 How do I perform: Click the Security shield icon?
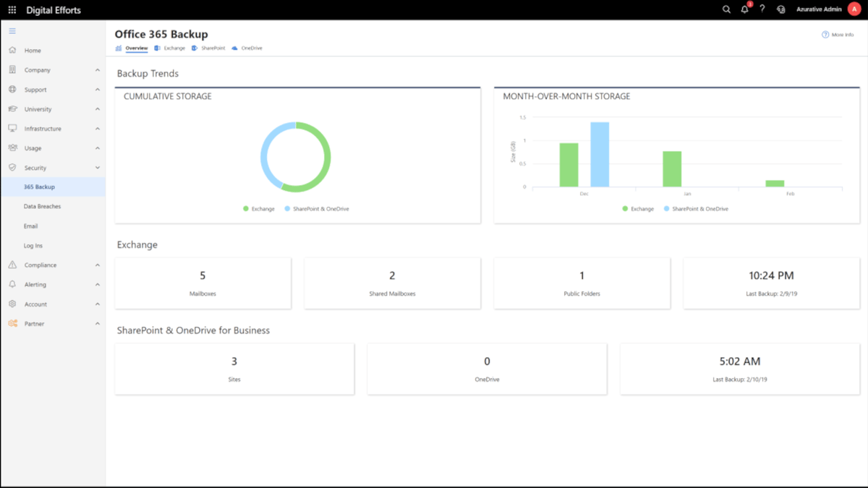pyautogui.click(x=12, y=167)
